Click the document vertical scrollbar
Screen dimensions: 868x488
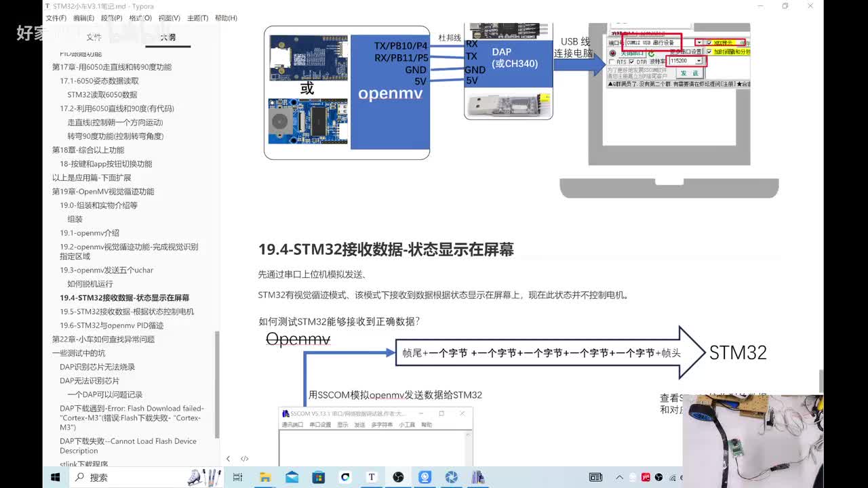point(821,381)
